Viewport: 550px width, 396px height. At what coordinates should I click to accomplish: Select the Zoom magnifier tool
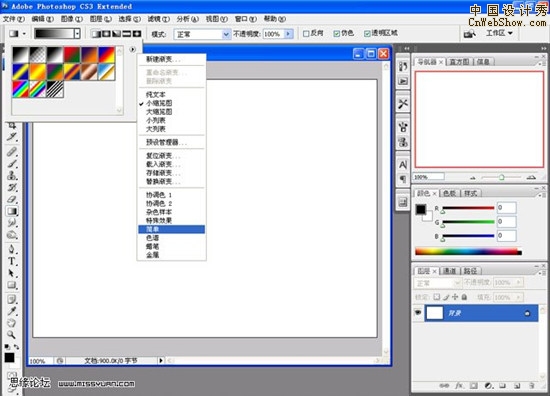pyautogui.click(x=12, y=335)
